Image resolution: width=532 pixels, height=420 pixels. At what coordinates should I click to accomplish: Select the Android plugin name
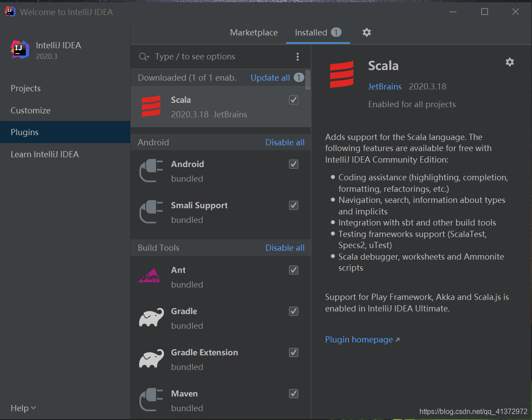coord(187,164)
